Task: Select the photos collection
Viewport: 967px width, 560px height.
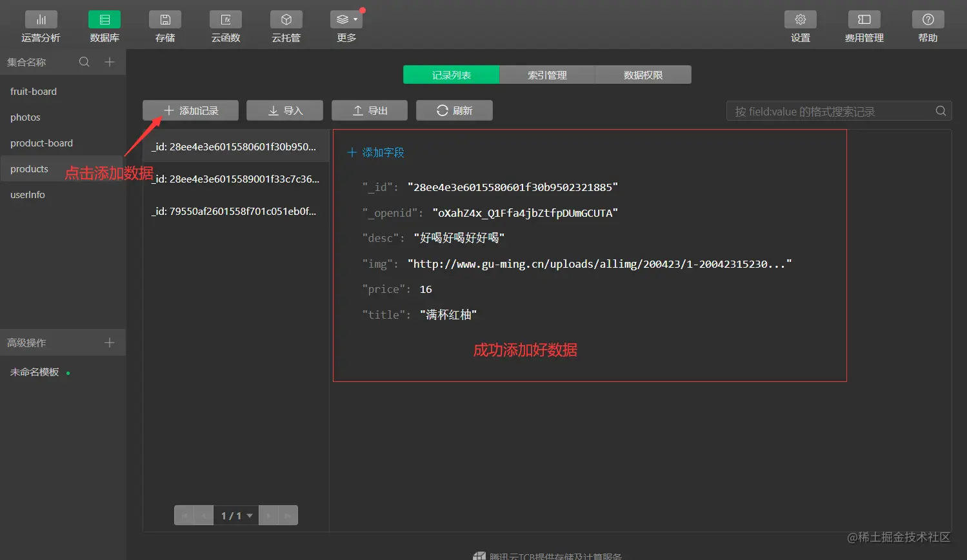Action: 63,117
